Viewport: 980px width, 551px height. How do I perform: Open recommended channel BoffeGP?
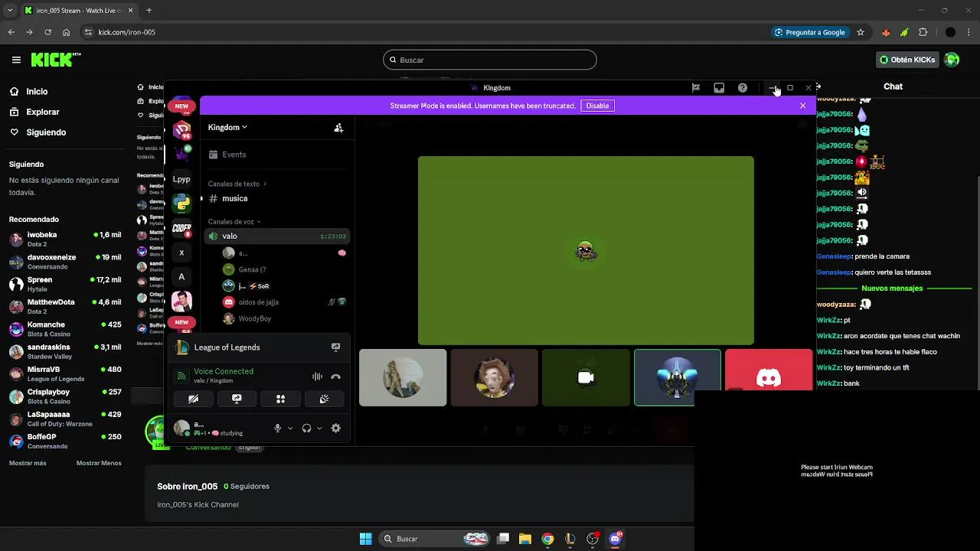tap(65, 441)
